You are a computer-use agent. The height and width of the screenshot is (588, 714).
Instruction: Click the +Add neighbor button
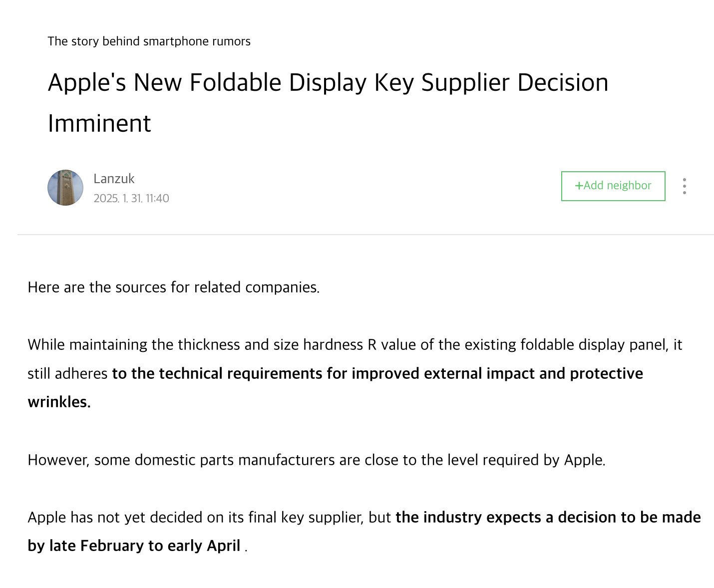(613, 186)
